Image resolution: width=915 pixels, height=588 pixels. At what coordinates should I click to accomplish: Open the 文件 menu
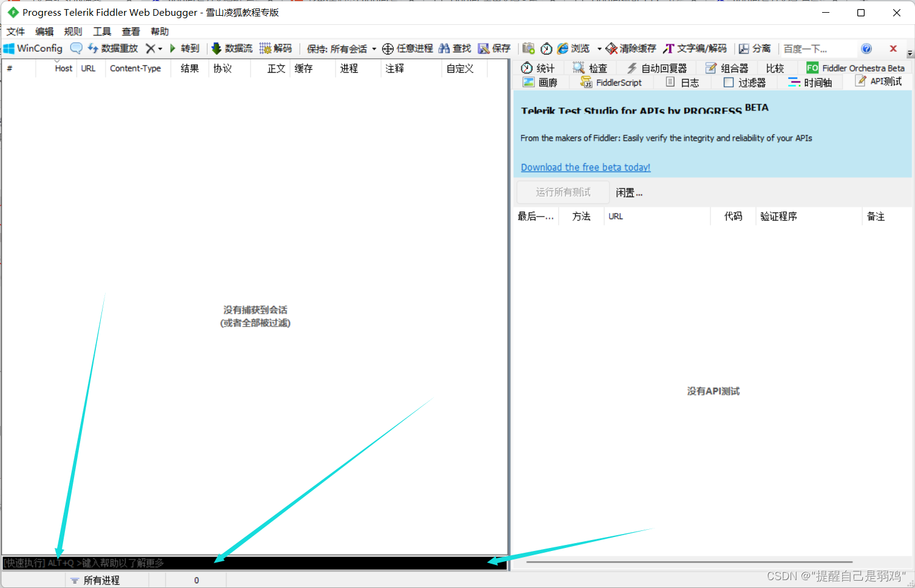[x=16, y=32]
